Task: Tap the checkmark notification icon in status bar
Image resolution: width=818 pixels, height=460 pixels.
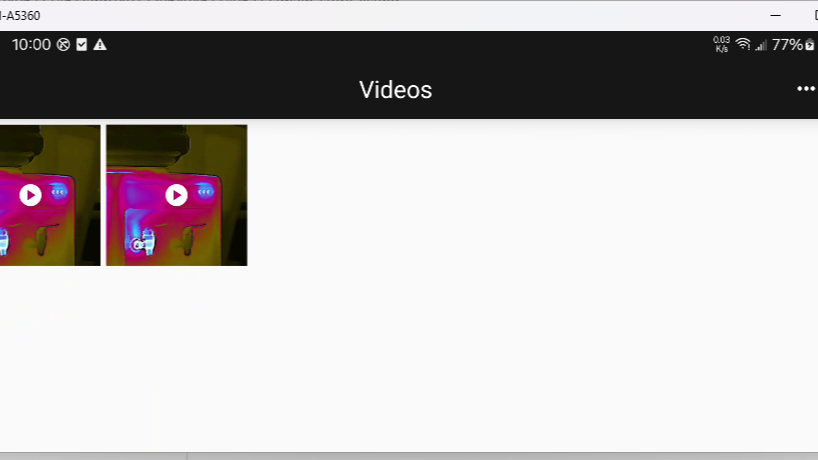Action: (81, 45)
